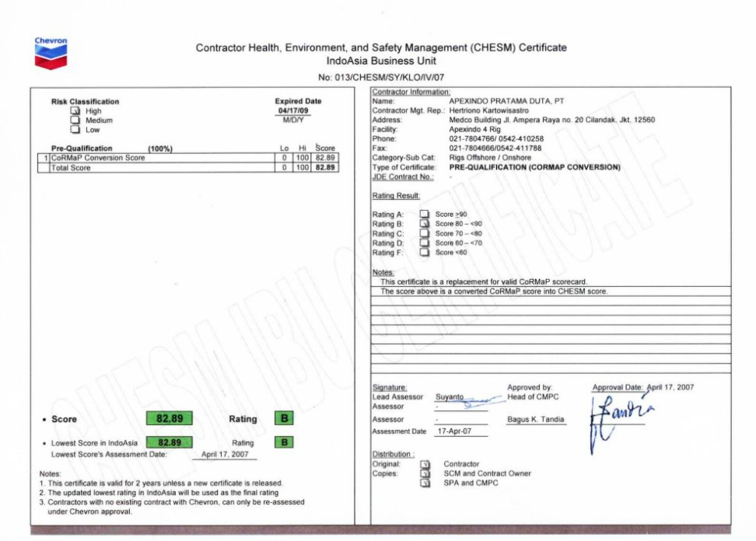Click the Contractor Information heading
Image resolution: width=756 pixels, height=541 pixels.
point(411,92)
